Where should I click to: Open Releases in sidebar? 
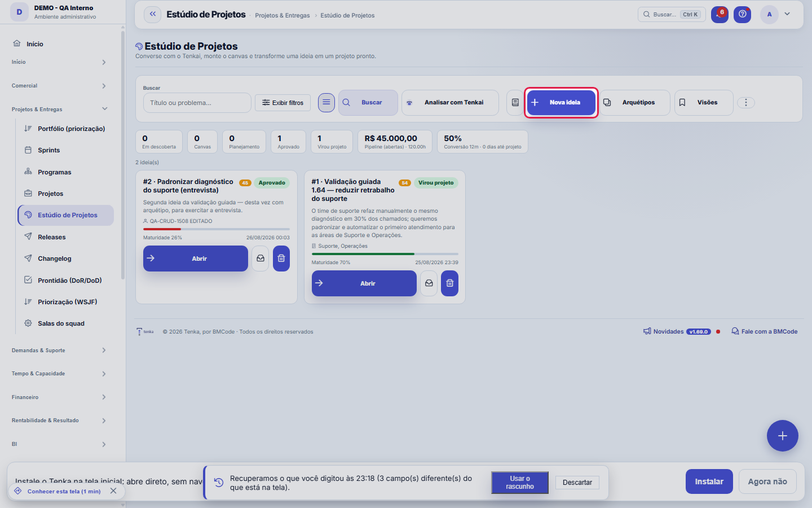coord(65,237)
